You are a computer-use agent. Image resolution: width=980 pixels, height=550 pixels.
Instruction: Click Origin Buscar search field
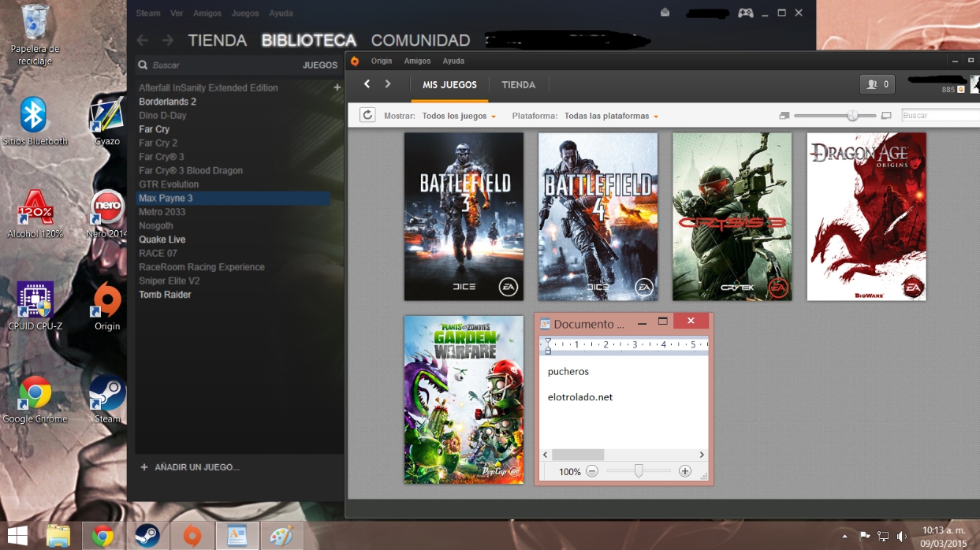[940, 115]
